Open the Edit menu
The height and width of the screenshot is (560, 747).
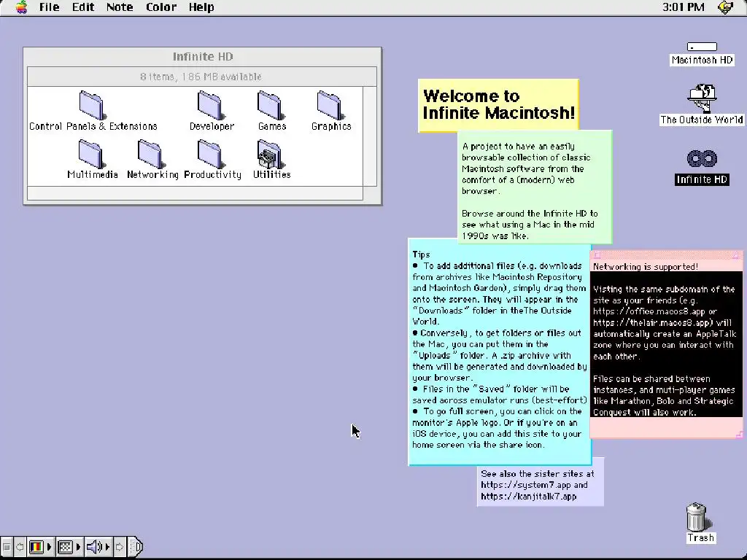[83, 7]
